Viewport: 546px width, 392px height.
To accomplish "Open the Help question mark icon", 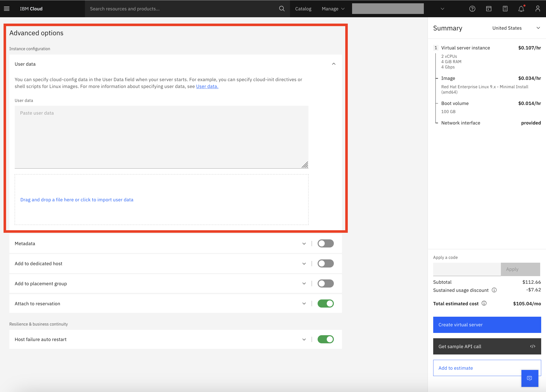I will coord(472,9).
